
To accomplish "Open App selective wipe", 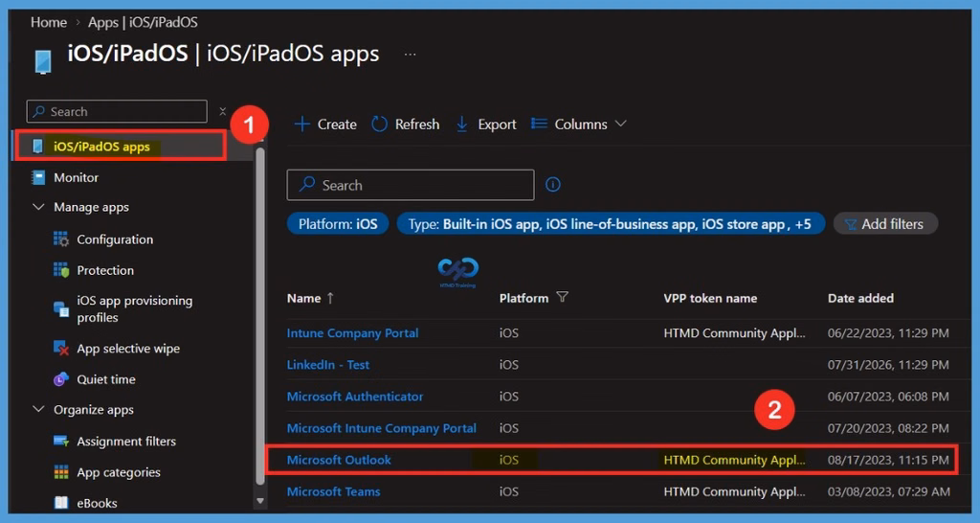I will click(x=128, y=349).
